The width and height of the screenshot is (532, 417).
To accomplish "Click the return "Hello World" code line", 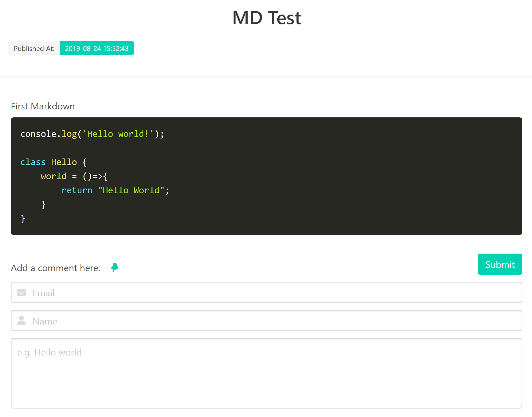I will click(115, 190).
